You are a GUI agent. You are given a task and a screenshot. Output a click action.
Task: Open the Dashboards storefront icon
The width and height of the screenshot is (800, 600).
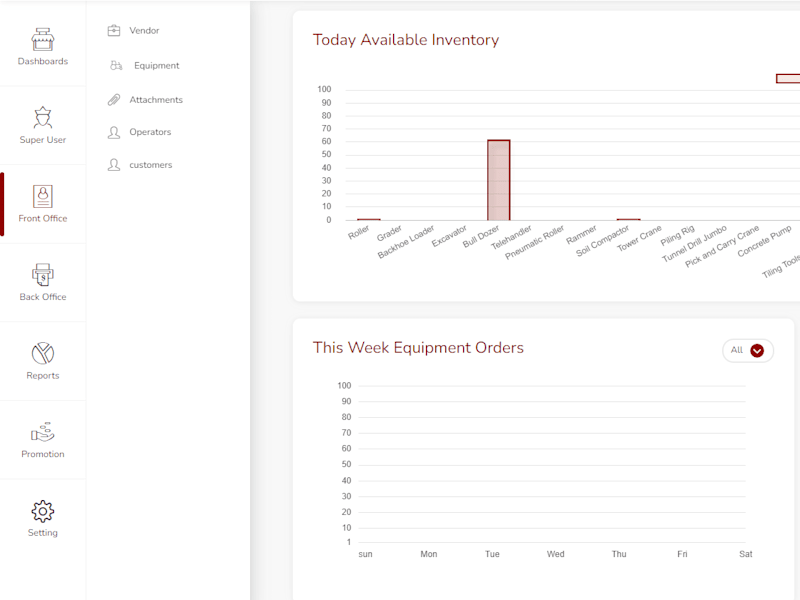[x=43, y=39]
